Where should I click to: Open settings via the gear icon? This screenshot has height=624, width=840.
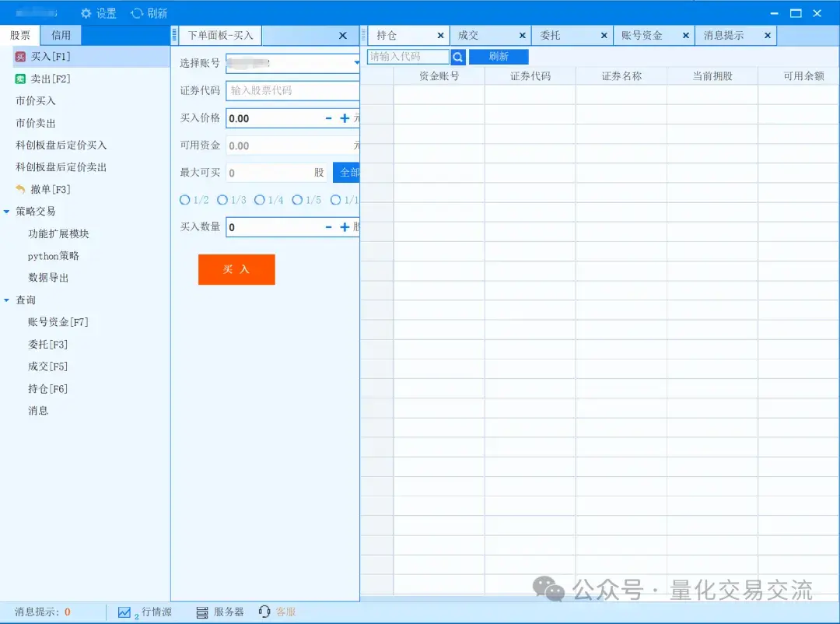tap(86, 13)
